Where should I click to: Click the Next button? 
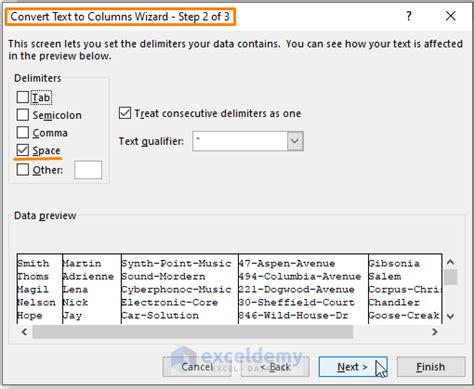coord(353,367)
